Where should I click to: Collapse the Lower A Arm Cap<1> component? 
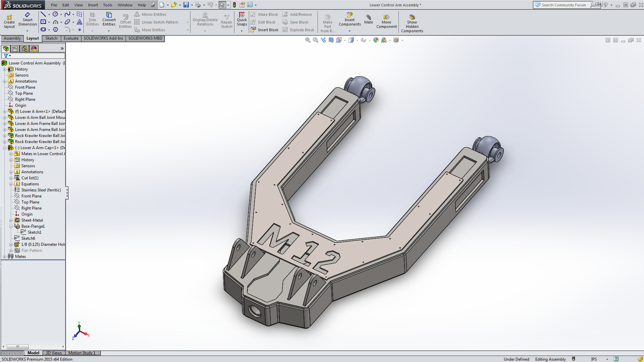coord(5,148)
